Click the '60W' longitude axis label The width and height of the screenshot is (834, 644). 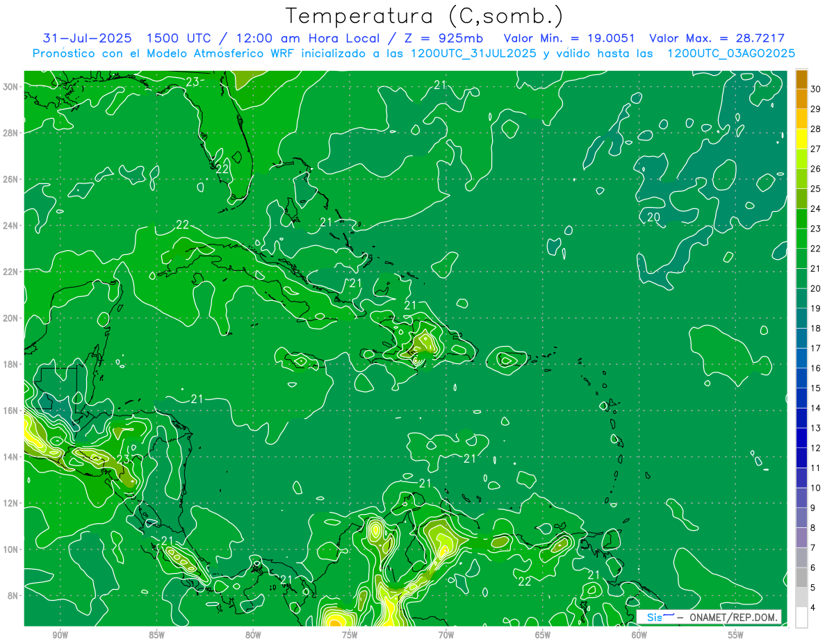[639, 635]
